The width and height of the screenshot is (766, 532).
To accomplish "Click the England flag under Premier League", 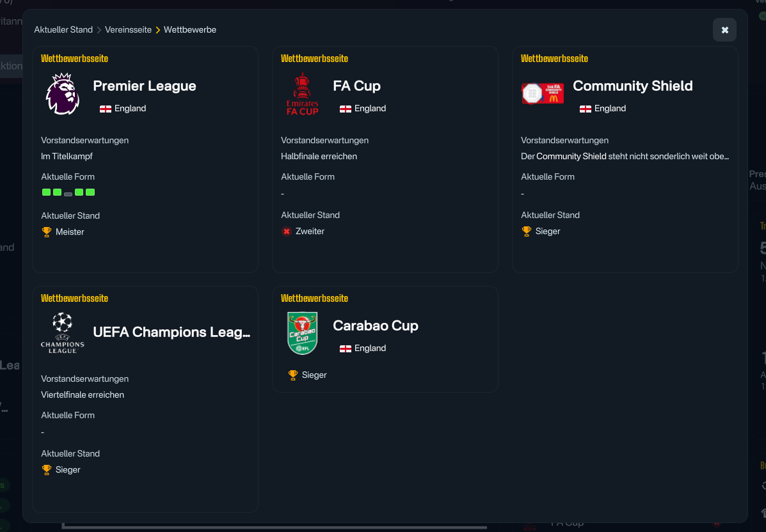I will (x=106, y=109).
